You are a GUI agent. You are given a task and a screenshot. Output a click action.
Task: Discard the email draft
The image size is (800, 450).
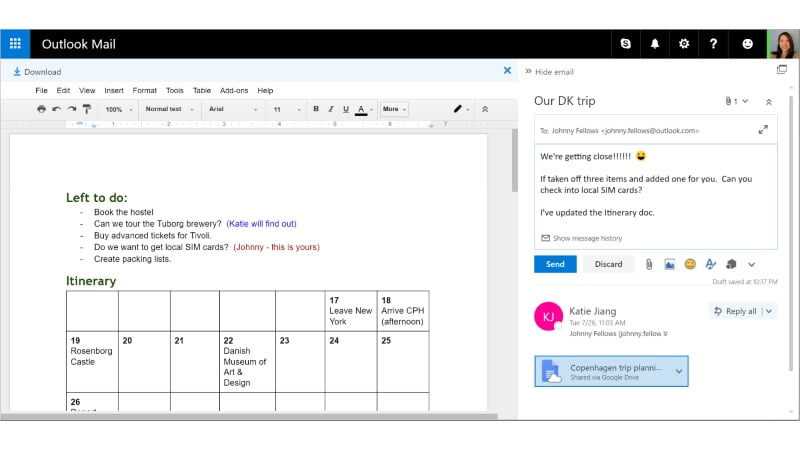(608, 264)
